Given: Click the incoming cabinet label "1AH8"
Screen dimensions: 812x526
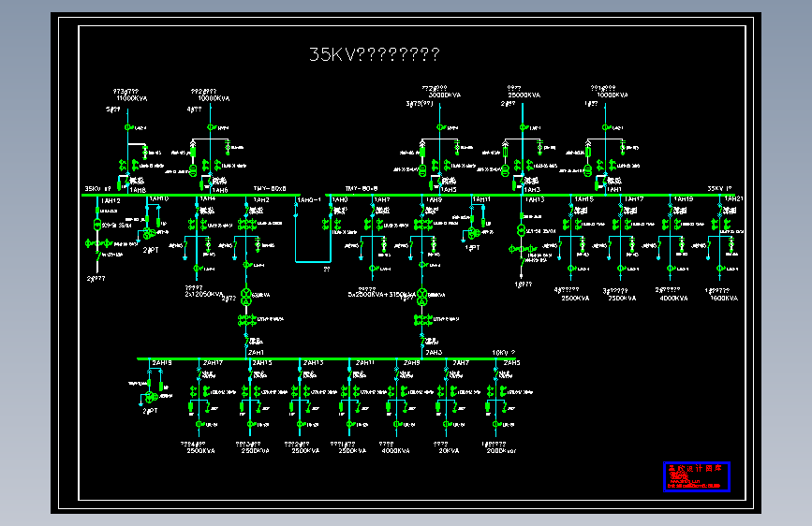Looking at the screenshot, I should (x=138, y=191).
